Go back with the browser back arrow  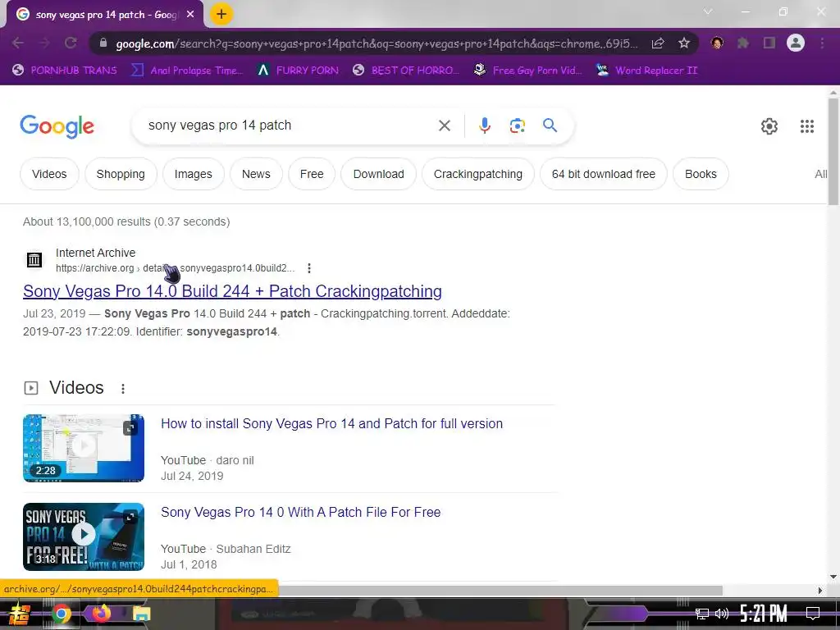point(18,43)
